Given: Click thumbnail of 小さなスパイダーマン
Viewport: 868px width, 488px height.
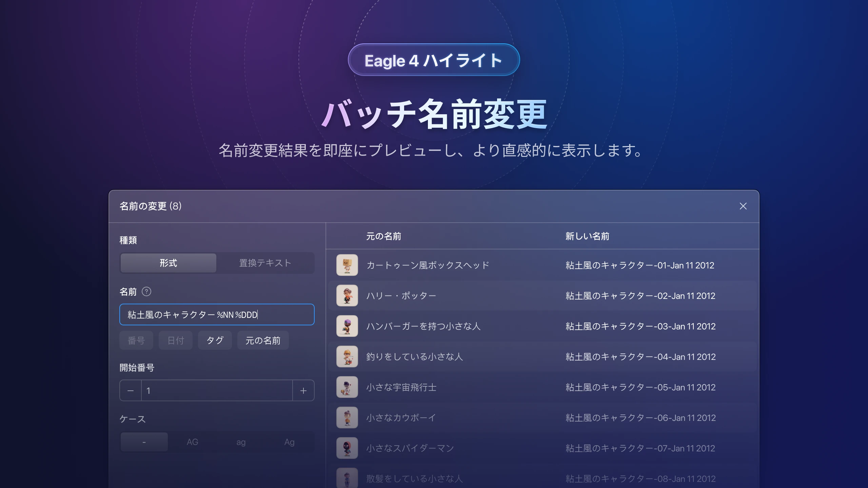Looking at the screenshot, I should point(347,448).
